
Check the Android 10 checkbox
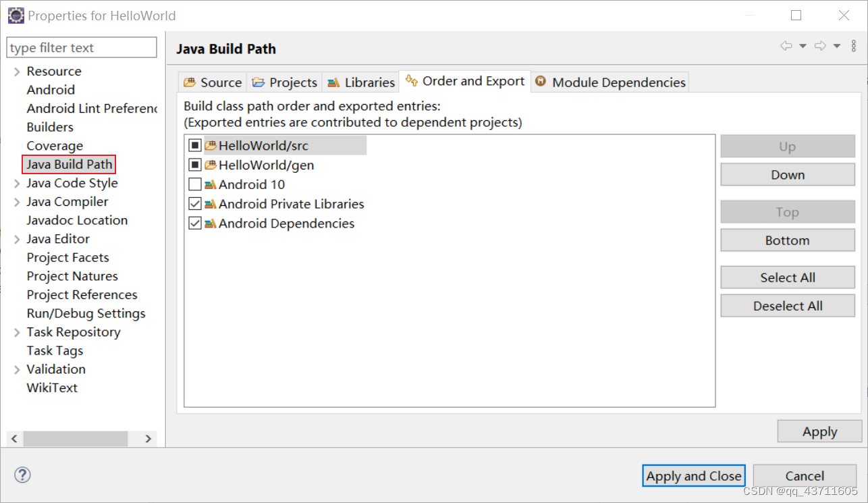[x=195, y=184]
